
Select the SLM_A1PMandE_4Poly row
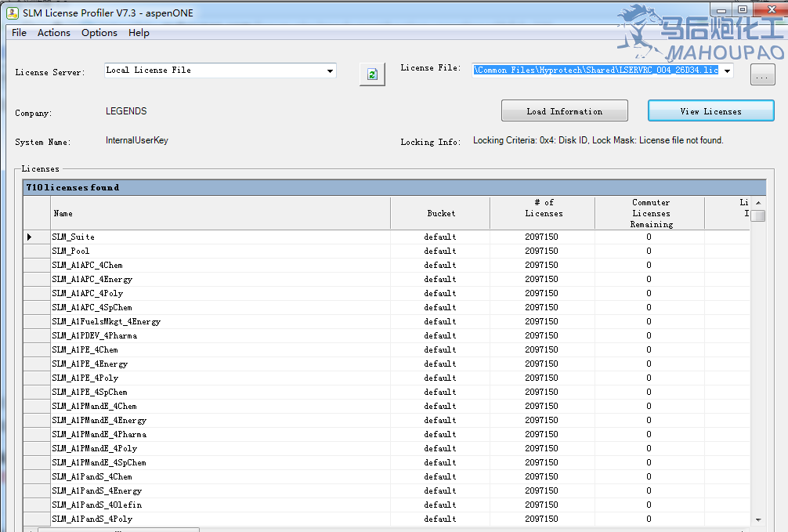tap(386, 448)
